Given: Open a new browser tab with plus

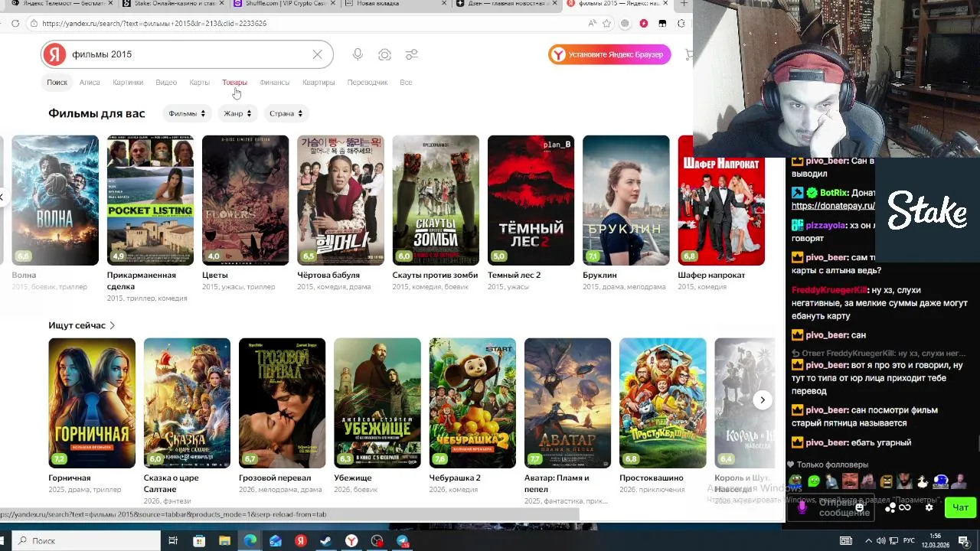Looking at the screenshot, I should tap(684, 4).
